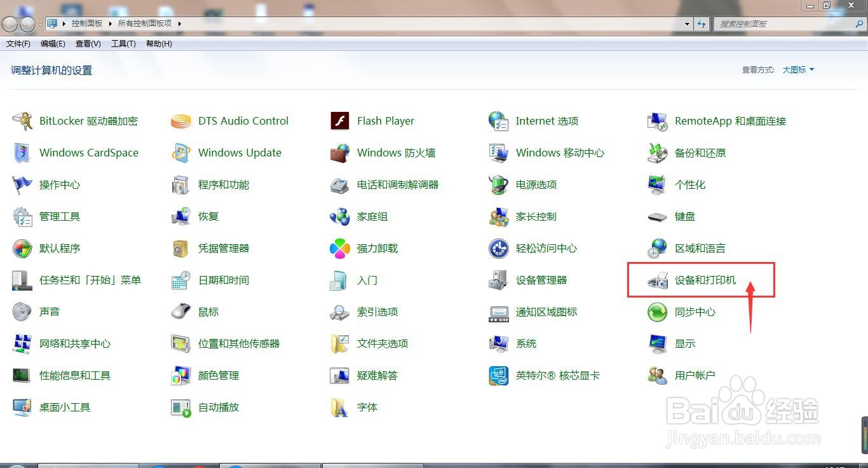Click 区域和语言 globe icon

pyautogui.click(x=658, y=248)
